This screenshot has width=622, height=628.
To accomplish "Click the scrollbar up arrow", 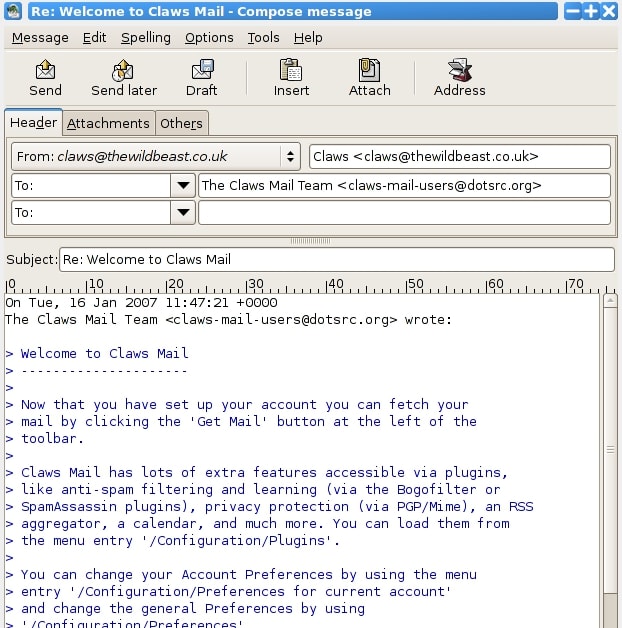I will [x=610, y=301].
